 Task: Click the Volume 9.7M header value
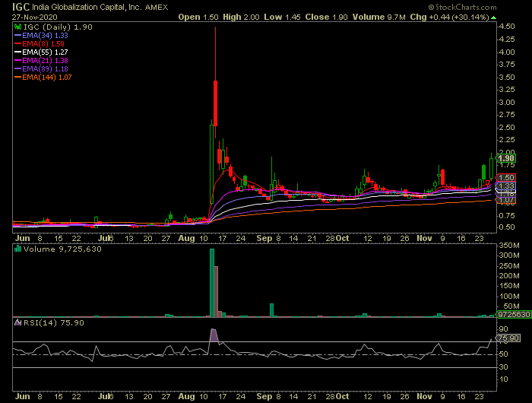click(x=378, y=17)
